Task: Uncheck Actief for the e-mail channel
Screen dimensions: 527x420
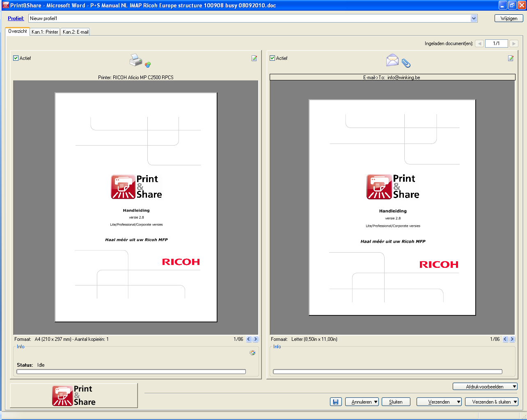Action: [273, 58]
